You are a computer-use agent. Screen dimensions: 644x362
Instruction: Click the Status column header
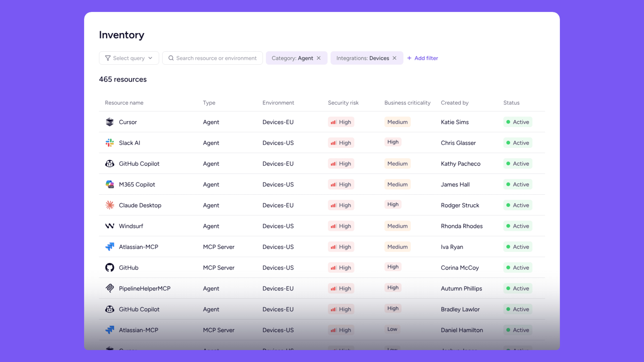tap(511, 103)
